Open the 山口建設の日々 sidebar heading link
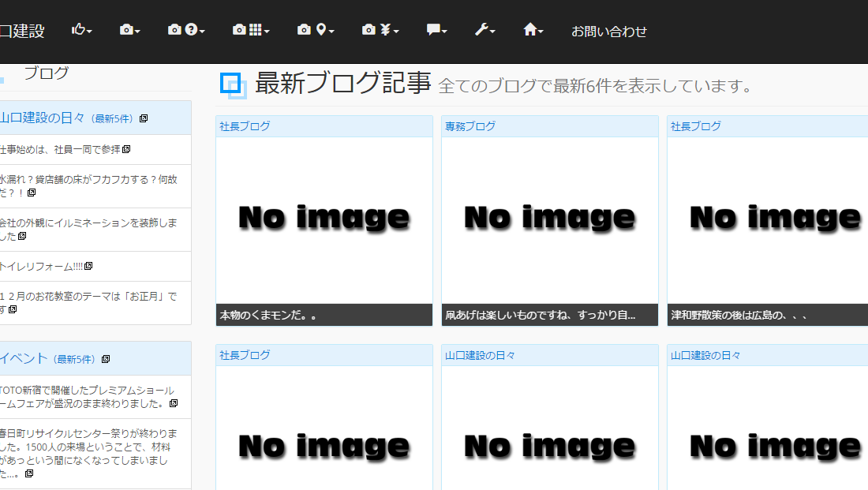Screen dimensions: 868x490 pos(42,118)
